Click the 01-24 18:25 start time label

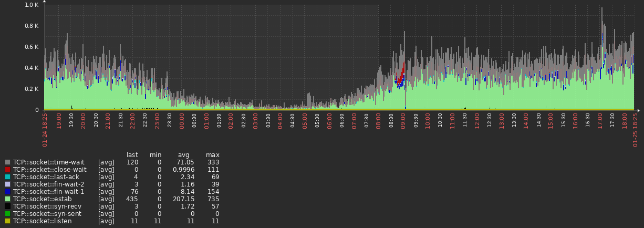[45, 129]
